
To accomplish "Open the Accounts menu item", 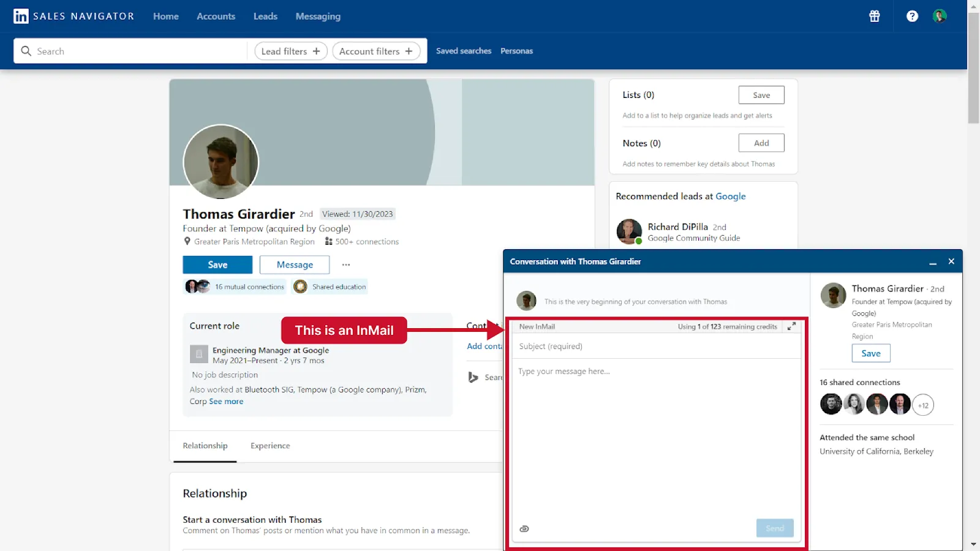I will tap(216, 17).
